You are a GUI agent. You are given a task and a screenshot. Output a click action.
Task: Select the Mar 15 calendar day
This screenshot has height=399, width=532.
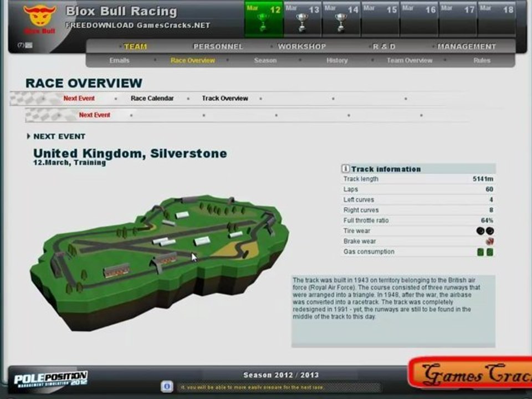pos(380,19)
